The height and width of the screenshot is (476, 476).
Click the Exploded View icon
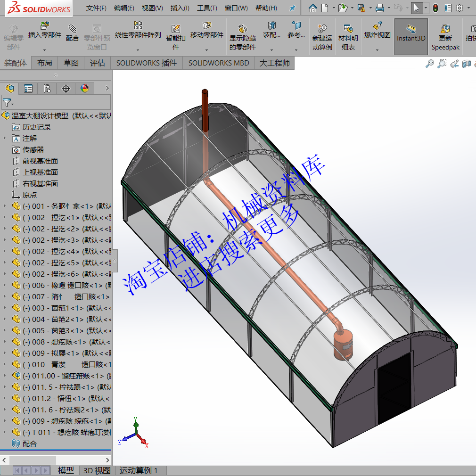point(378,25)
